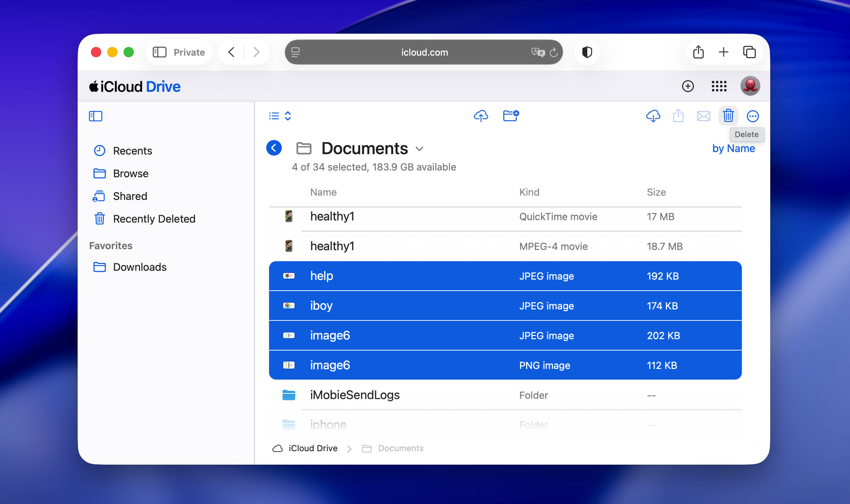Screen dimensions: 850x504
Task: Open the account avatar menu
Action: [x=750, y=86]
